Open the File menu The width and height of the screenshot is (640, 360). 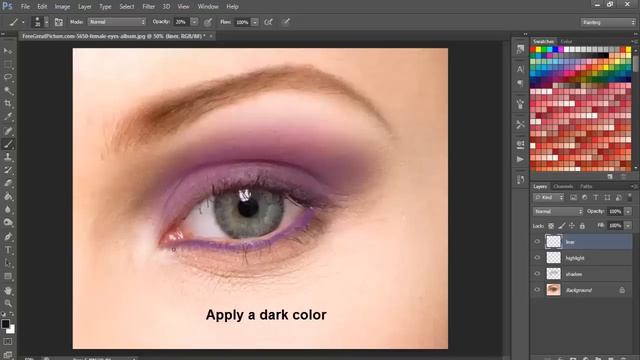coord(25,7)
